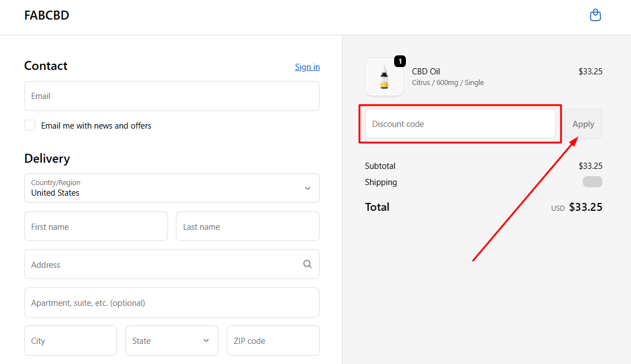Image resolution: width=631 pixels, height=364 pixels.
Task: Follow the Sign in link
Action: point(307,67)
